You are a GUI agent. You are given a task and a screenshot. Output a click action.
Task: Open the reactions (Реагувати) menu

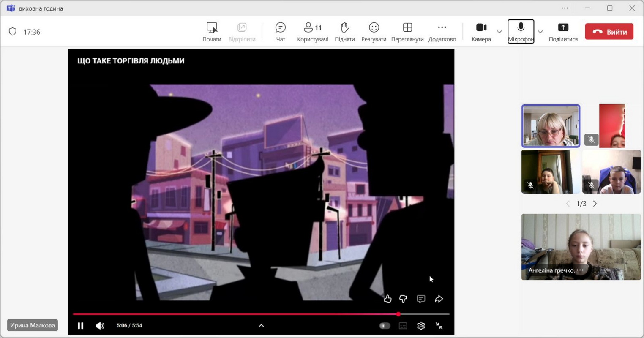[x=374, y=32]
